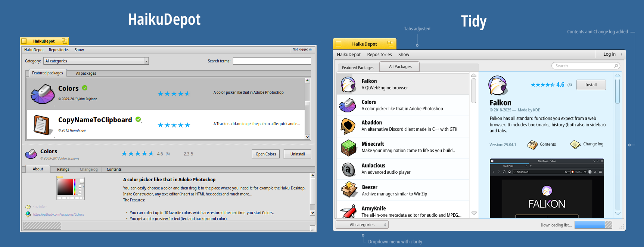Click the ArmyKnife icon in Tidy list
This screenshot has width=644, height=247.
point(348,212)
